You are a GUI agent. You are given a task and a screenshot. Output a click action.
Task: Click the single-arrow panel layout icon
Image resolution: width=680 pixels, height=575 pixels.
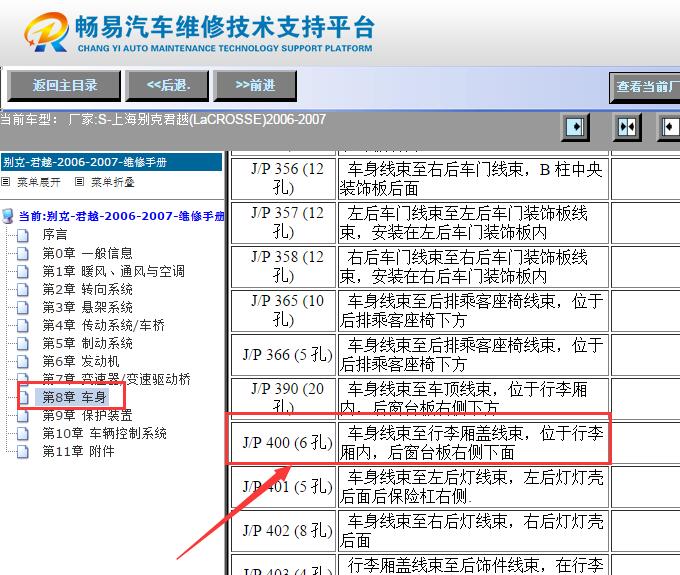click(x=575, y=127)
